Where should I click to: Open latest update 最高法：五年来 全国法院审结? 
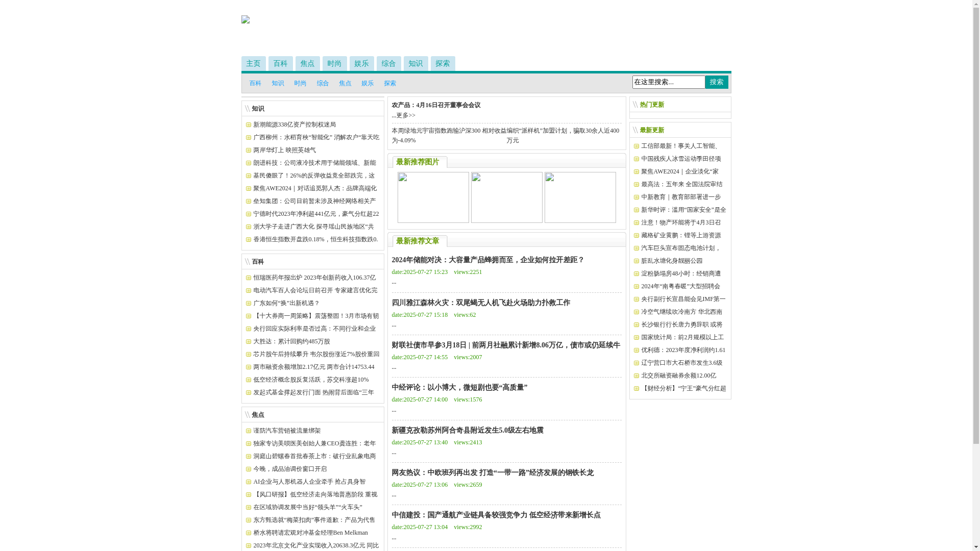pos(682,184)
